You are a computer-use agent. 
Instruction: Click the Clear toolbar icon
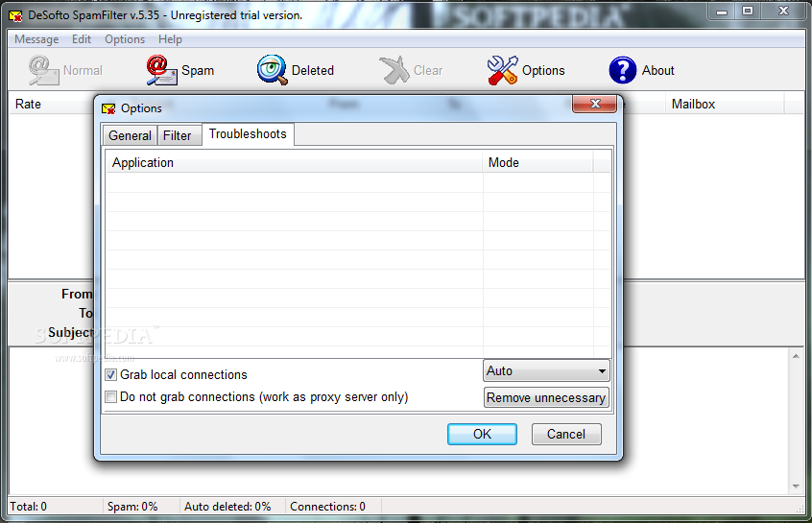point(394,70)
